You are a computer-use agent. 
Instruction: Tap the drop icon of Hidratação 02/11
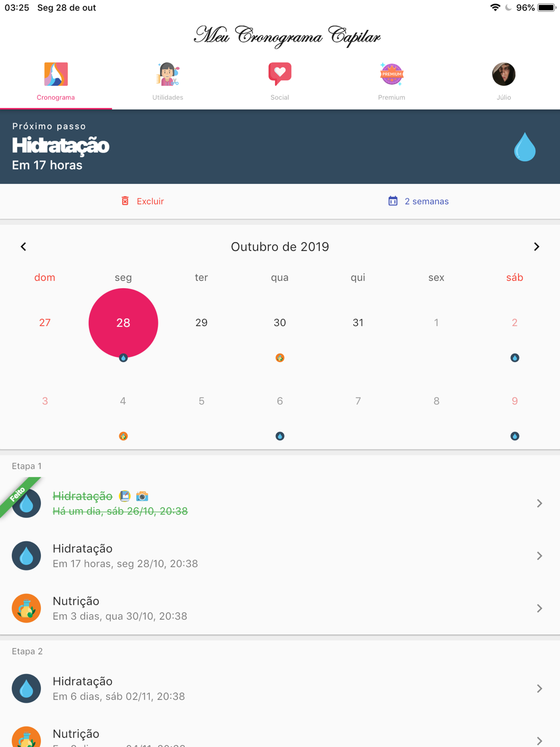(26, 688)
